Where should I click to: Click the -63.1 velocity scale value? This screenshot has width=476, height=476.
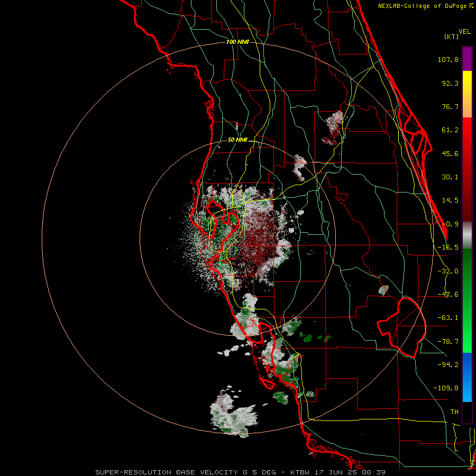click(x=448, y=318)
